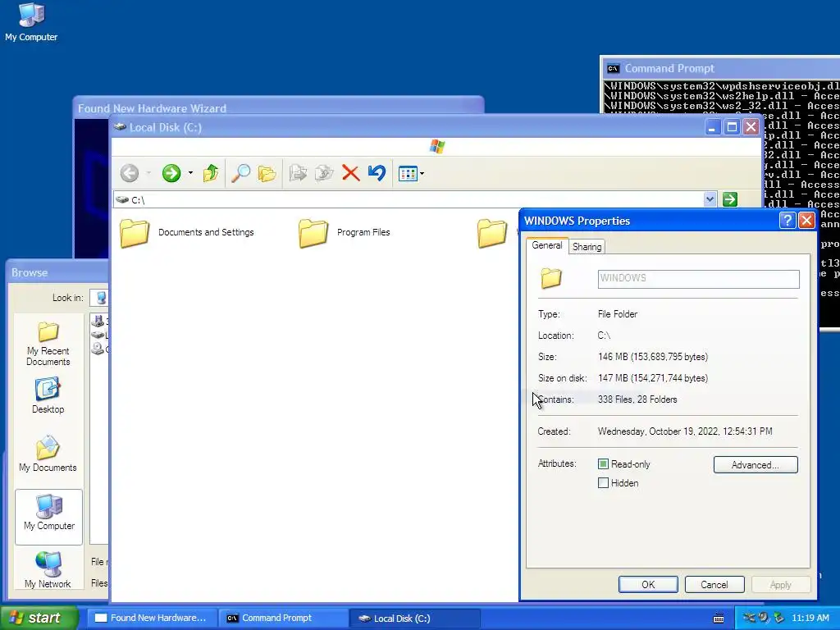The height and width of the screenshot is (630, 840).
Task: Click the red Delete X icon
Action: (351, 173)
